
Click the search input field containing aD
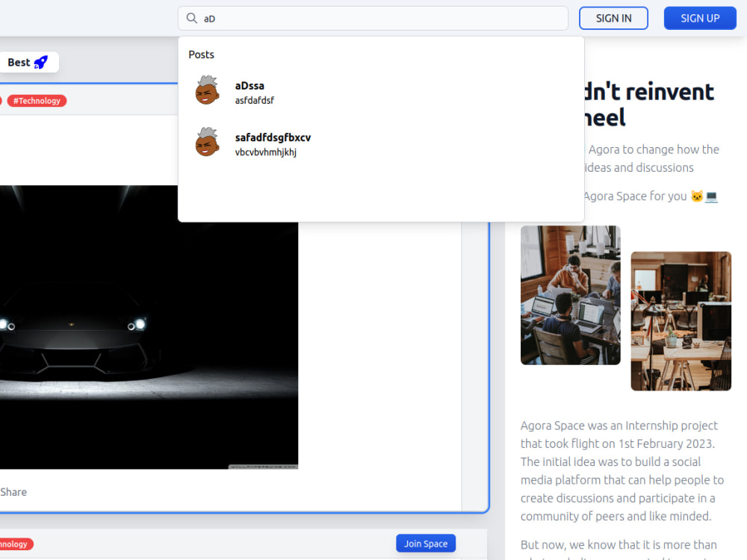pos(373,18)
